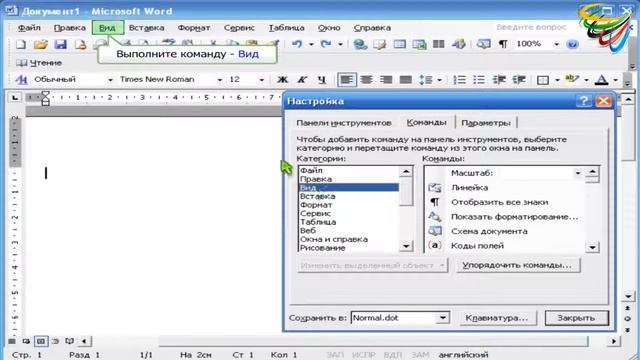Open the Таблица menu
The height and width of the screenshot is (360, 640).
[x=287, y=28]
